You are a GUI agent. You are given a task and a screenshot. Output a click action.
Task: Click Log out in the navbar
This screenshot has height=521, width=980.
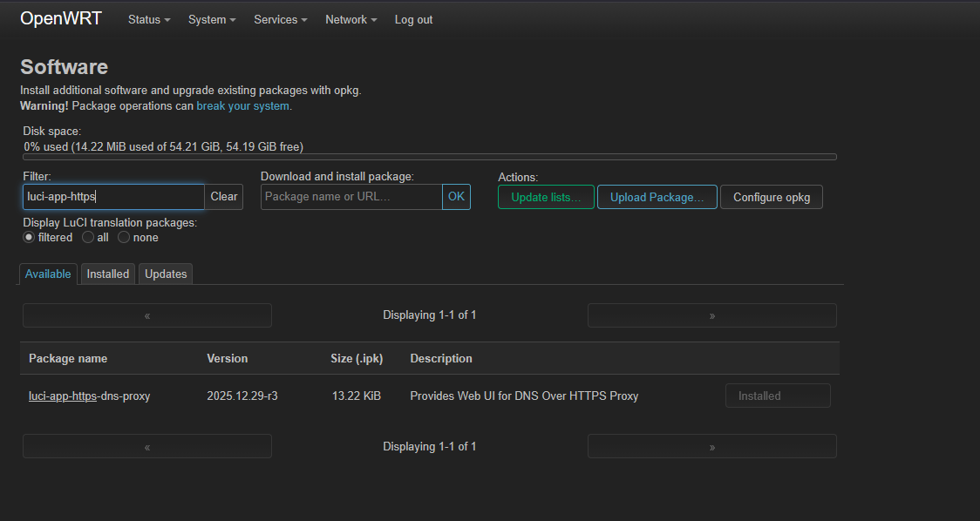(413, 19)
